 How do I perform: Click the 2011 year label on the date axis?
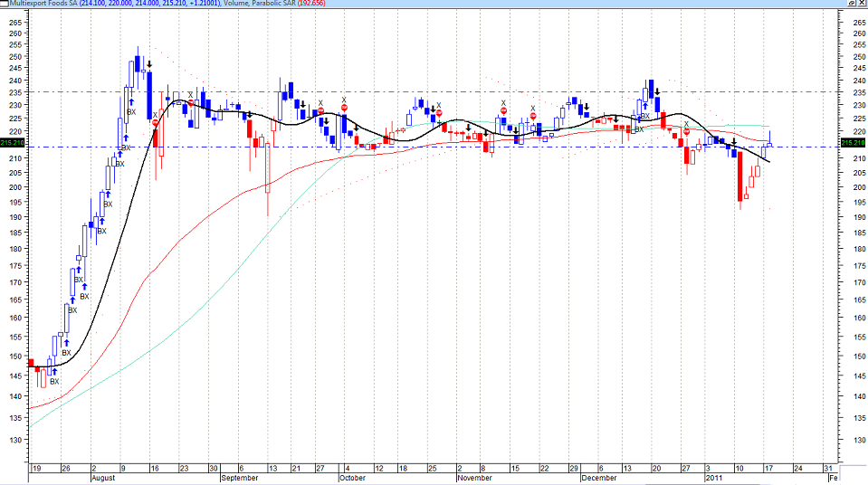(x=713, y=478)
